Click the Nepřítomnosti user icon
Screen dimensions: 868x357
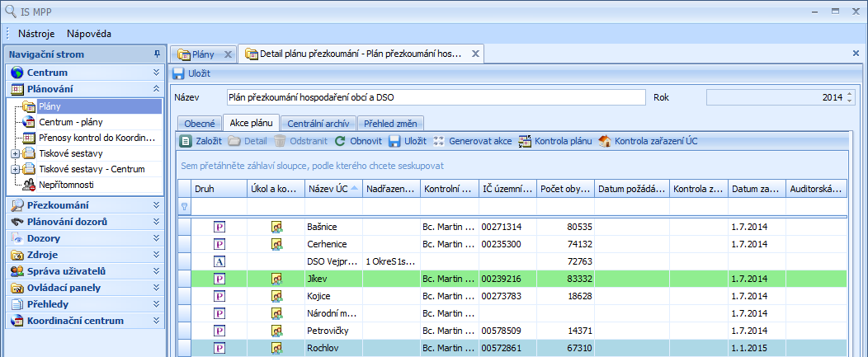(x=30, y=185)
